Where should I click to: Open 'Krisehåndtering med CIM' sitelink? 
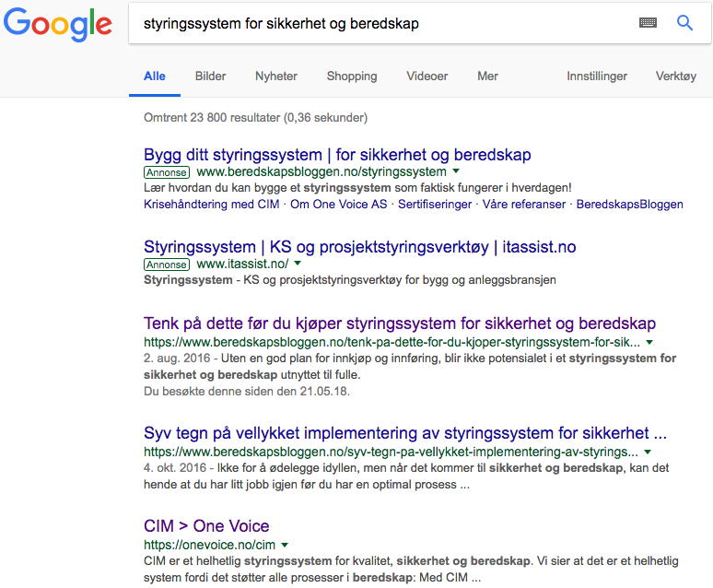point(212,204)
